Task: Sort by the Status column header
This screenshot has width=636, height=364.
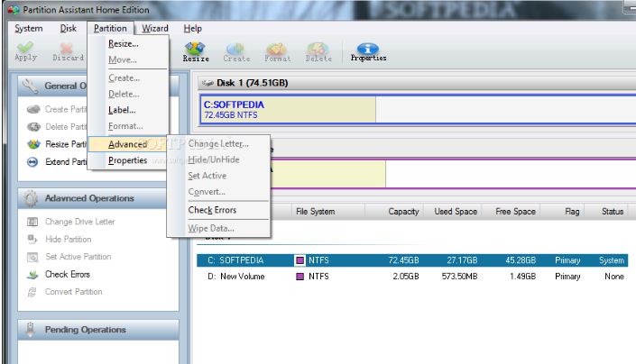Action: click(606, 212)
